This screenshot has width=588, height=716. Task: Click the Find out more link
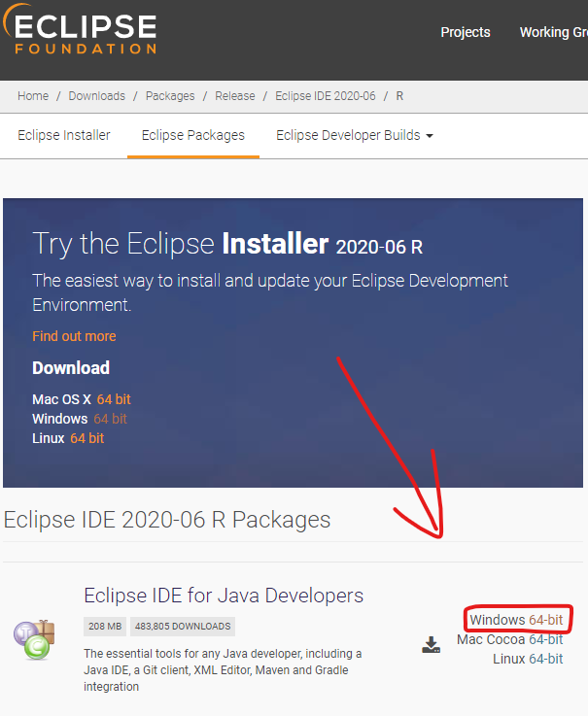coord(74,336)
